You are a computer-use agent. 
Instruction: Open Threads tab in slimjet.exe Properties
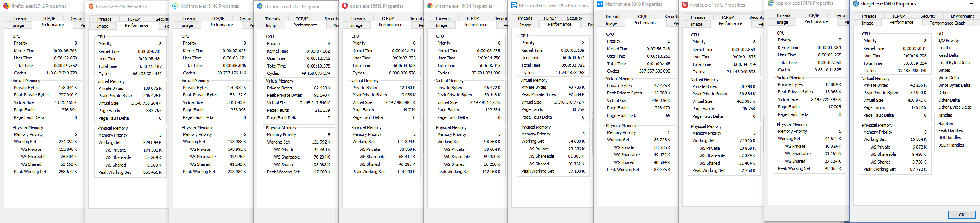[x=869, y=16]
